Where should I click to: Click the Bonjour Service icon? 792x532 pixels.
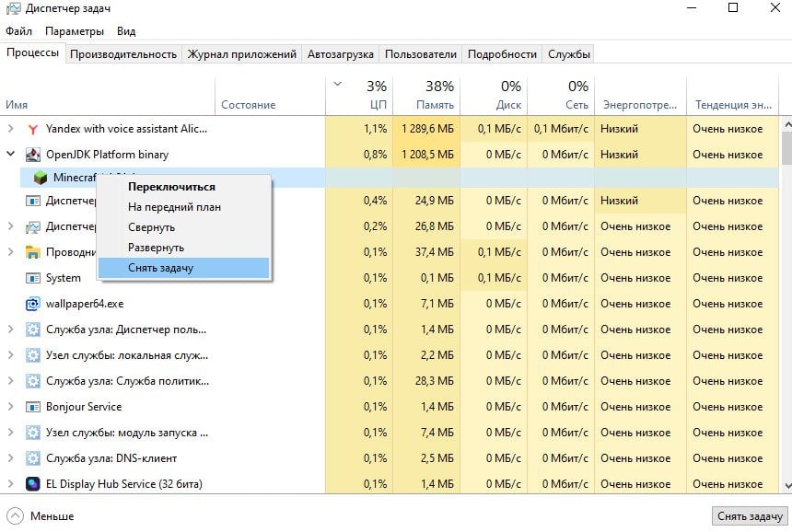[33, 407]
